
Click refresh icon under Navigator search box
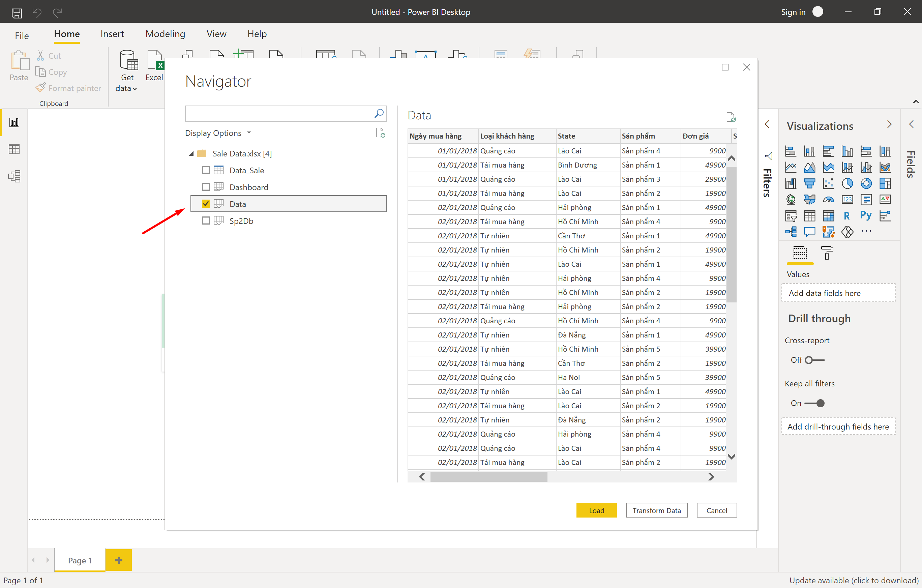(380, 133)
